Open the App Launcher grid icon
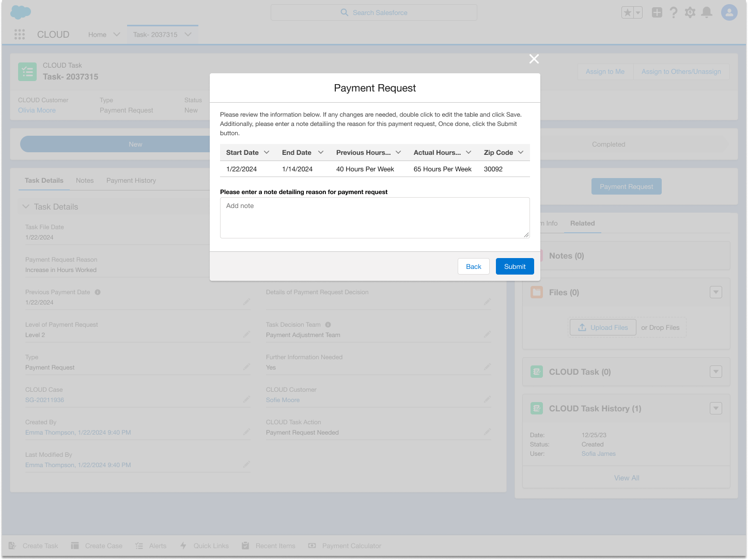The height and width of the screenshot is (560, 748). (19, 34)
